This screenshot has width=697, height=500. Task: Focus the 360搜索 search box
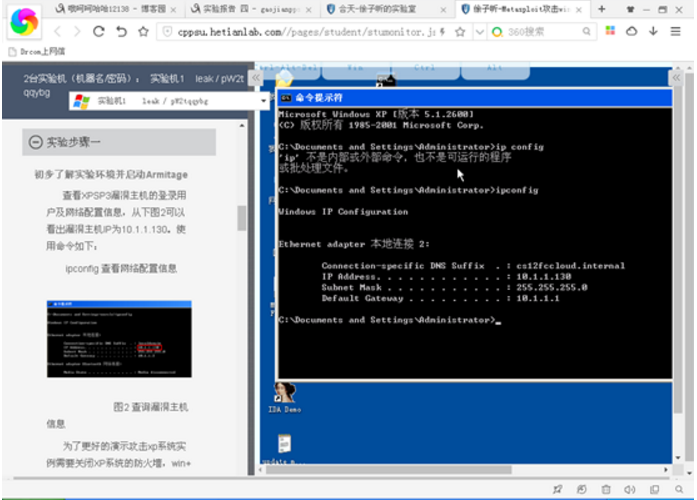coord(542,32)
